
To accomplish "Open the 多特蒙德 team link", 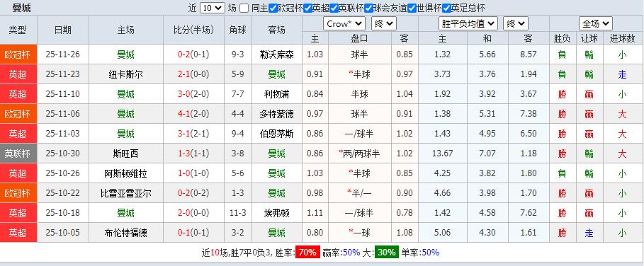I will click(x=277, y=113).
